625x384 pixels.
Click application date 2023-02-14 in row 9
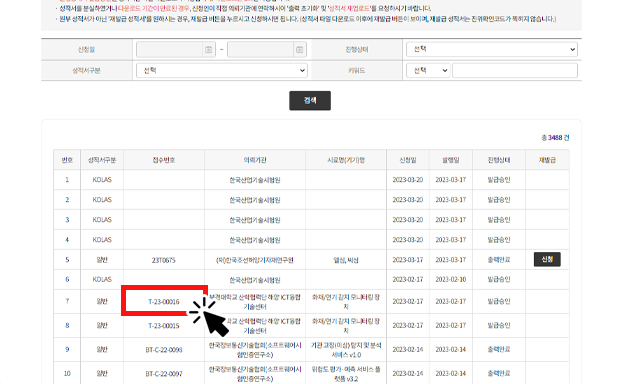coord(408,349)
